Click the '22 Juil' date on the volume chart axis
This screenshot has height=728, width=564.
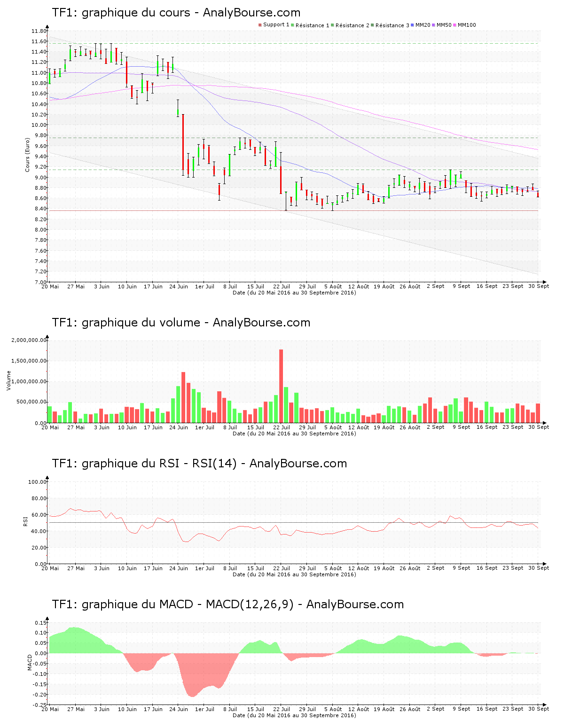[282, 427]
